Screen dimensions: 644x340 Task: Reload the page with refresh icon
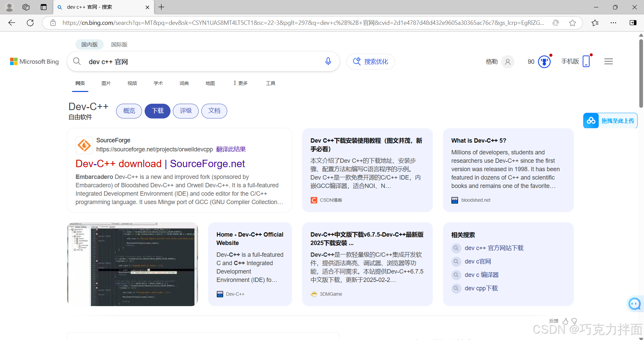tap(30, 23)
